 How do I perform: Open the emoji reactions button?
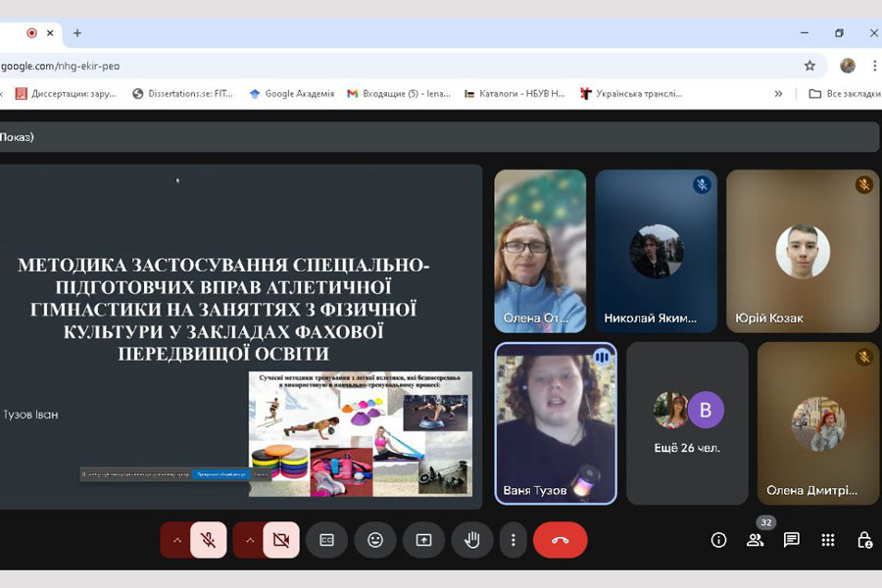pos(375,540)
